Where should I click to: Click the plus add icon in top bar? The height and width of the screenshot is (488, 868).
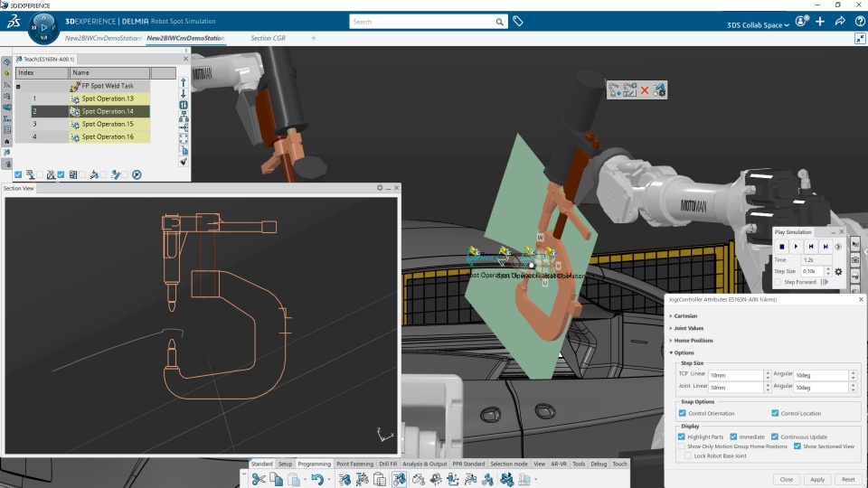pos(820,22)
